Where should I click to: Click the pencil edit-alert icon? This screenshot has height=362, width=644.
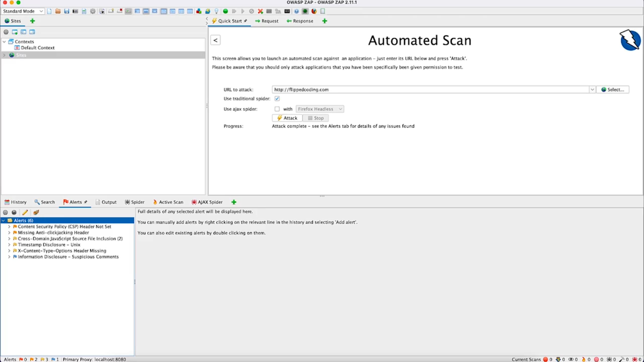25,212
